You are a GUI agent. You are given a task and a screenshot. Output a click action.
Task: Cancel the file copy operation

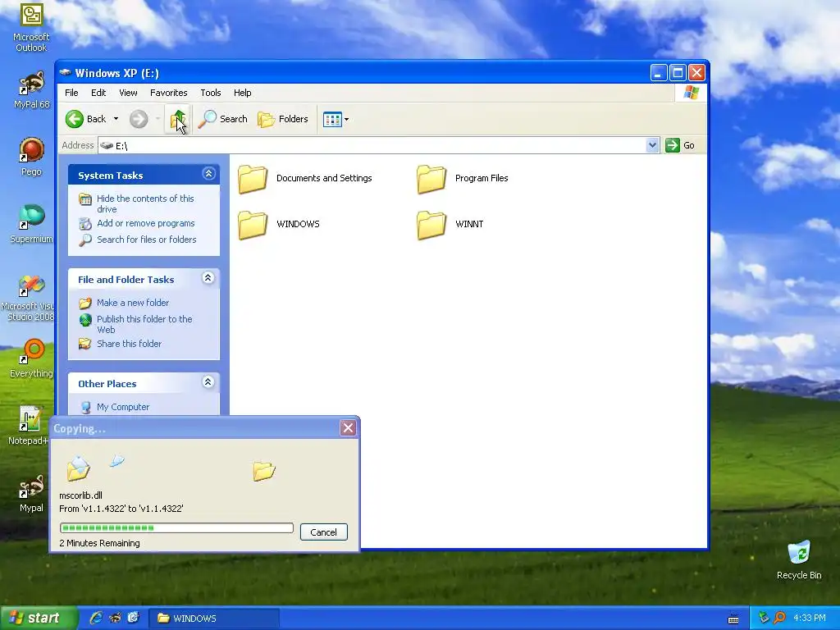tap(323, 532)
